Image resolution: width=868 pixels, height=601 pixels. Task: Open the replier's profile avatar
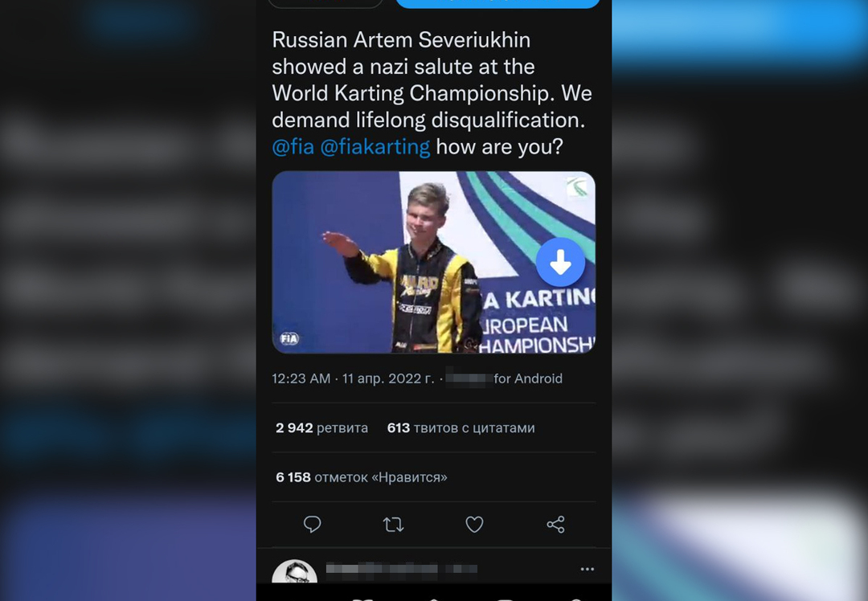click(294, 571)
